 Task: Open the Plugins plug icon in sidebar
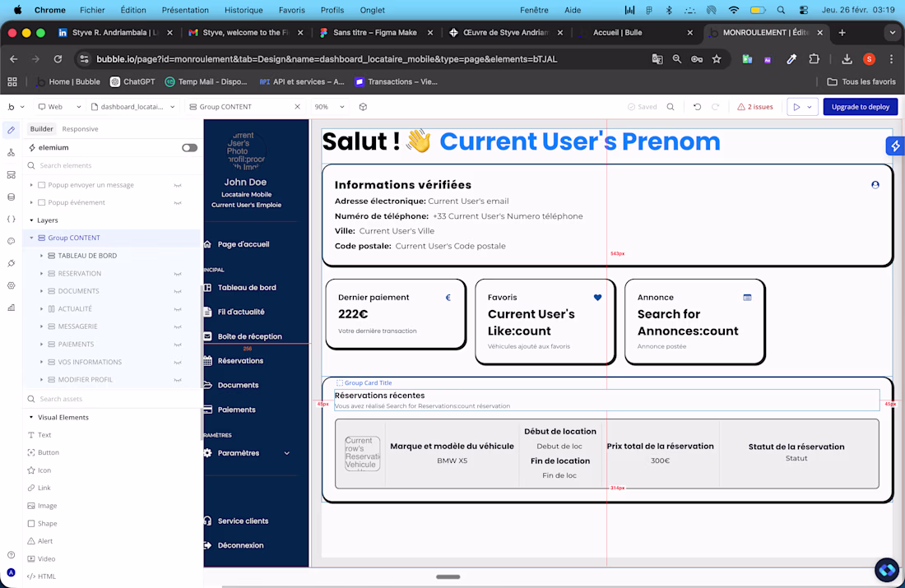[11, 263]
